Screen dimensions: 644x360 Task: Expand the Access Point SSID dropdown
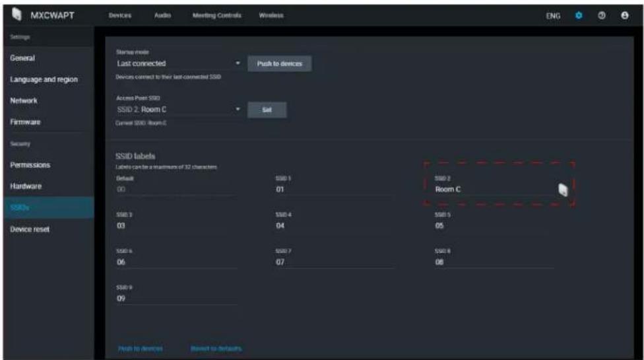178,110
